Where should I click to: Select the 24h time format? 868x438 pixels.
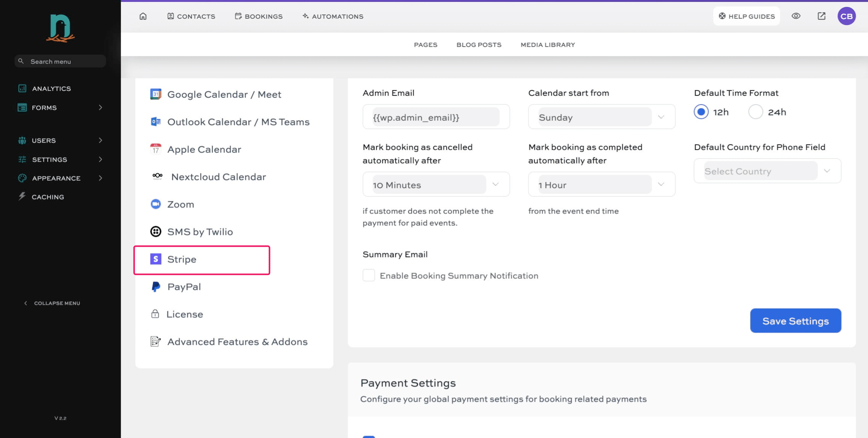tap(755, 112)
